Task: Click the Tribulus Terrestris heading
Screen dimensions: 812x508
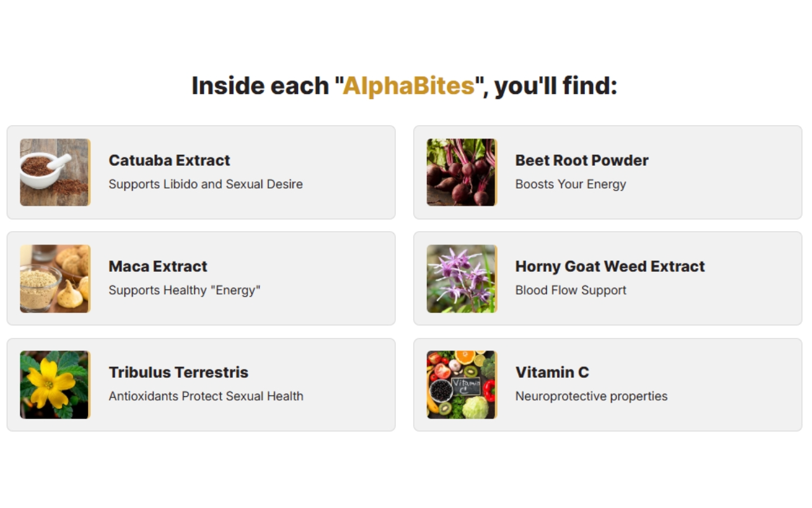Action: pos(178,372)
